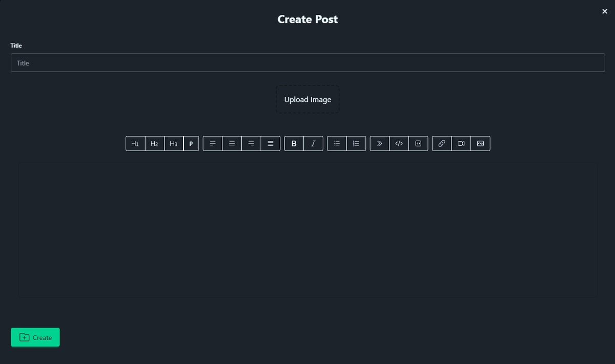Align text to the right

pyautogui.click(x=251, y=143)
